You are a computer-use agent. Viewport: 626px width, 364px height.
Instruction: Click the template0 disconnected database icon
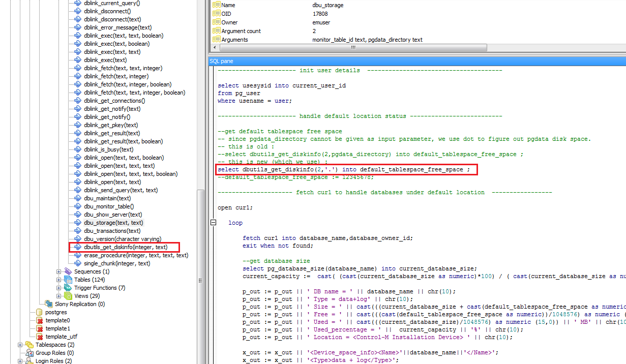[39, 320]
